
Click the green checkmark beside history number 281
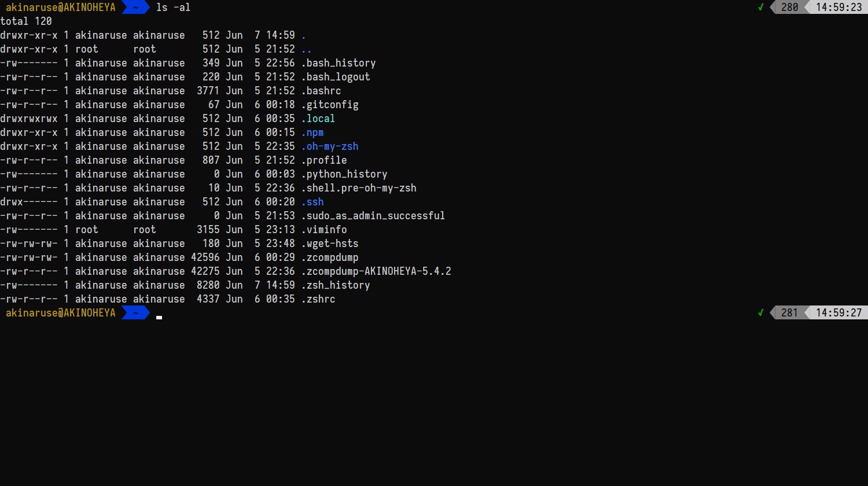click(761, 313)
